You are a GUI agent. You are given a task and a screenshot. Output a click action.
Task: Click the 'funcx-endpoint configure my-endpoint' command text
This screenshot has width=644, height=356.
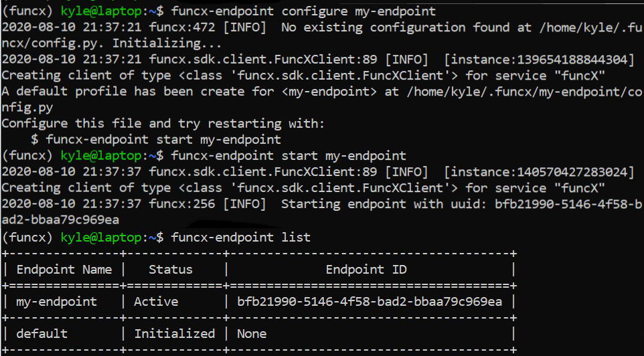pos(303,11)
